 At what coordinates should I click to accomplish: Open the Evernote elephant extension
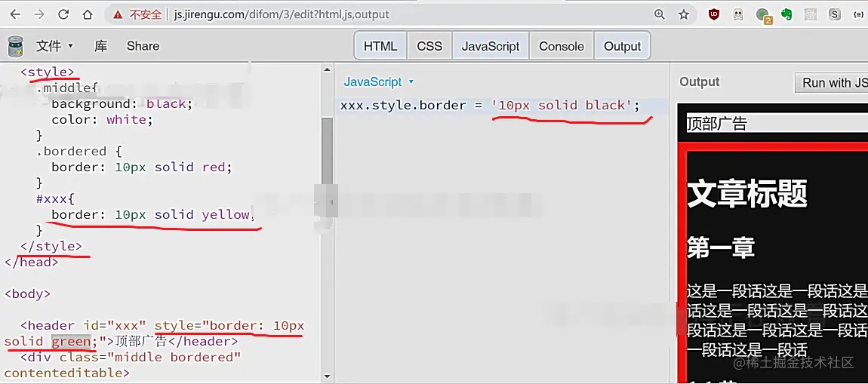[x=786, y=14]
